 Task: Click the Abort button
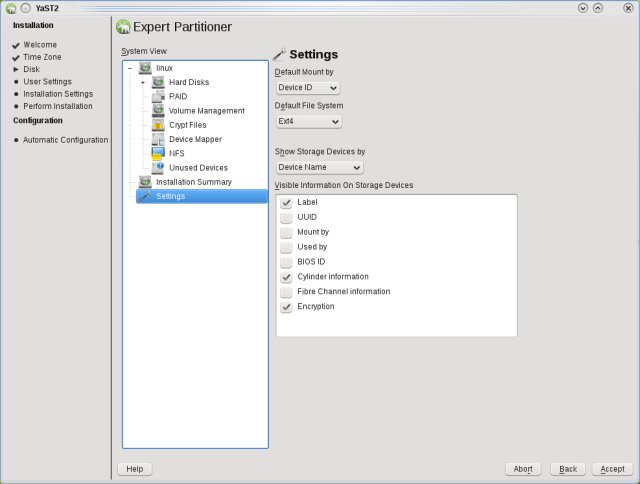pos(523,469)
